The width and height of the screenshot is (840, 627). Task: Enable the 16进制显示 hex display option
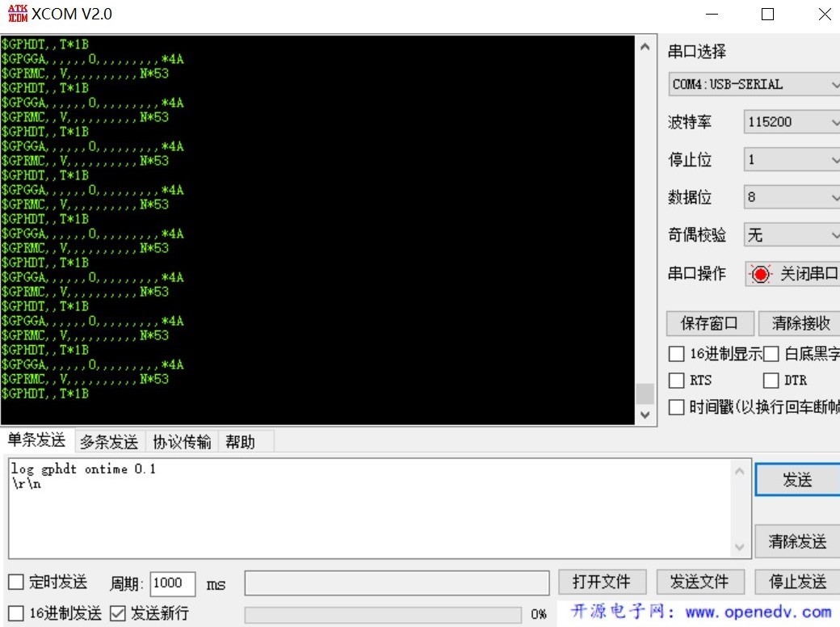point(676,353)
